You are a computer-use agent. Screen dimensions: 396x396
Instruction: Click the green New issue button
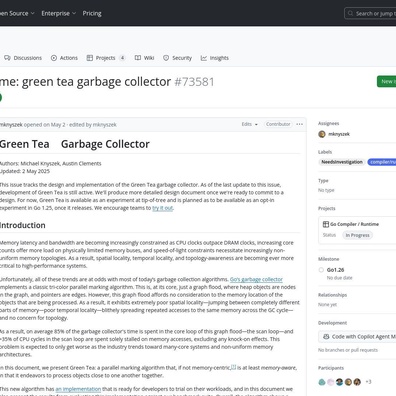click(387, 81)
